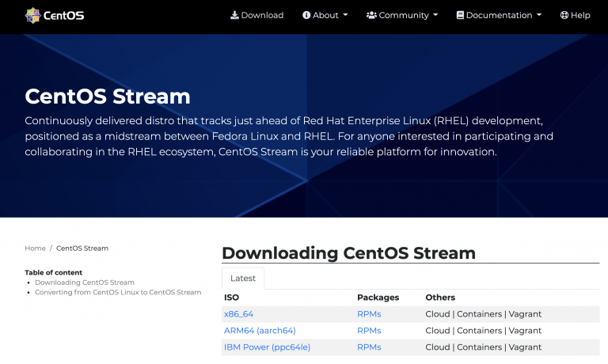608x364 pixels.
Task: Select the Latest tab
Action: click(243, 279)
